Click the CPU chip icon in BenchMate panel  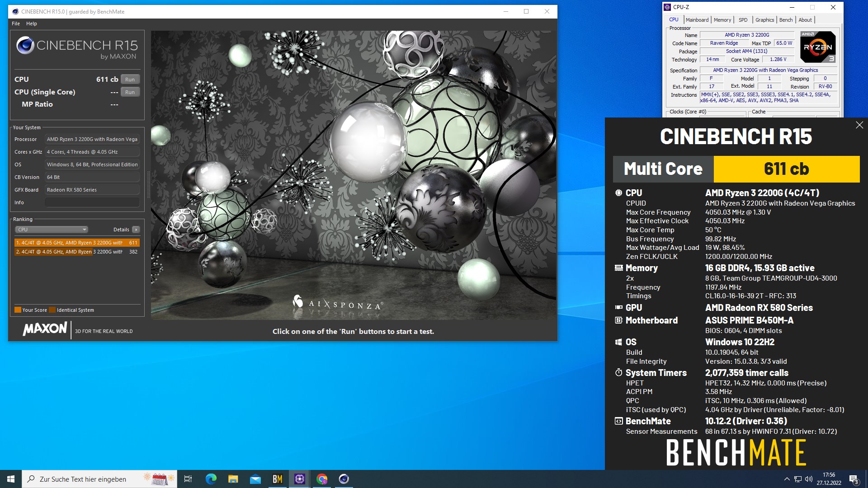618,193
